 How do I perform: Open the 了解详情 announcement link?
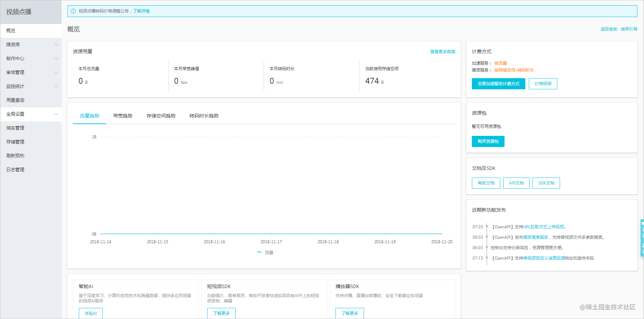[x=141, y=11]
